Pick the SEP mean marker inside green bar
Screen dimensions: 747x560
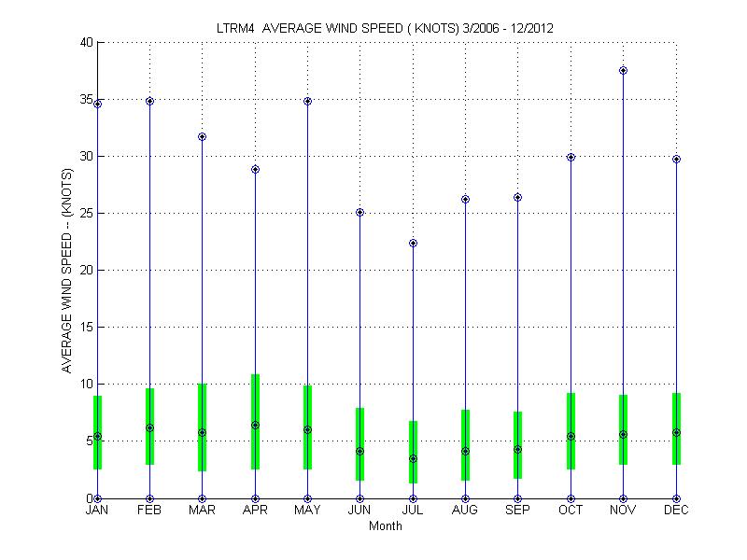[518, 449]
